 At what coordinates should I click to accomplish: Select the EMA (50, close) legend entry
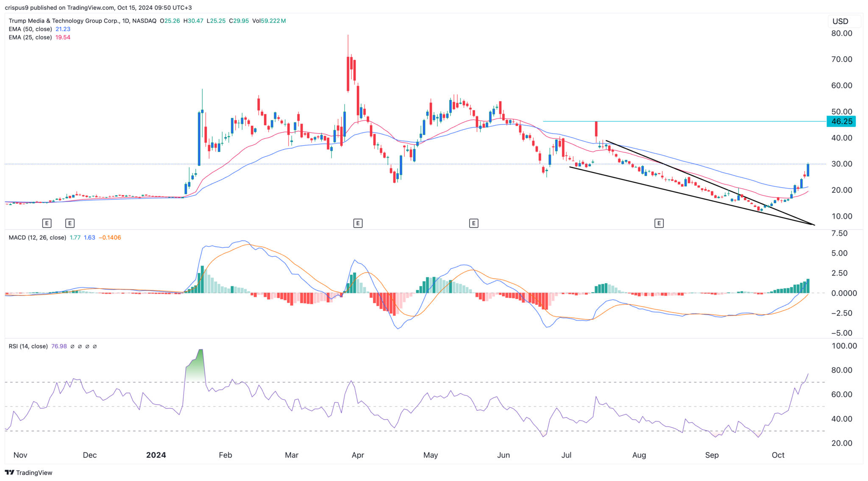(31, 29)
